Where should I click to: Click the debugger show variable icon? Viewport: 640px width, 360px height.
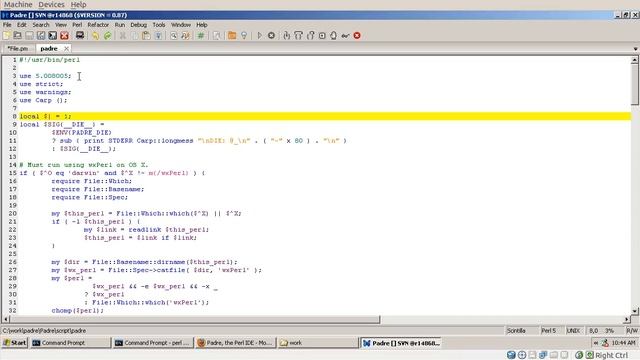345,36
